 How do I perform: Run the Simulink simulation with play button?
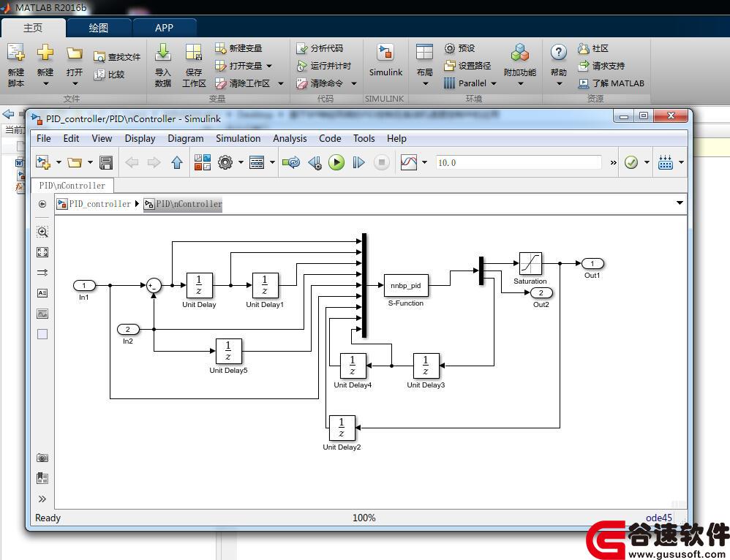pyautogui.click(x=336, y=162)
